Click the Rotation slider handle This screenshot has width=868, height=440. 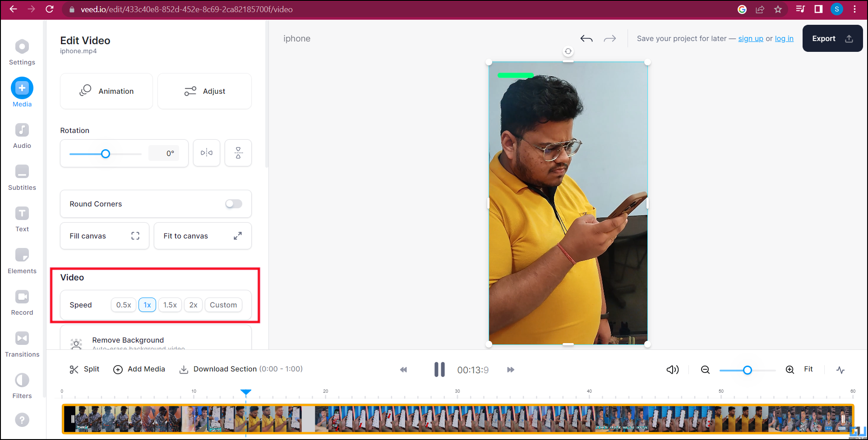pyautogui.click(x=106, y=154)
